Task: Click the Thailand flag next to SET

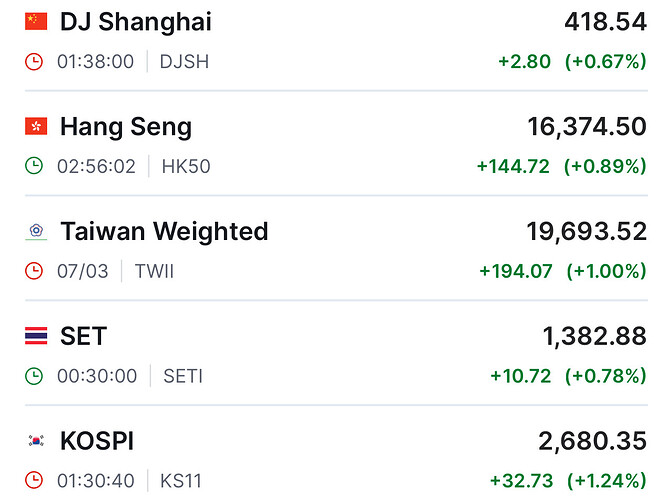Action: tap(35, 337)
